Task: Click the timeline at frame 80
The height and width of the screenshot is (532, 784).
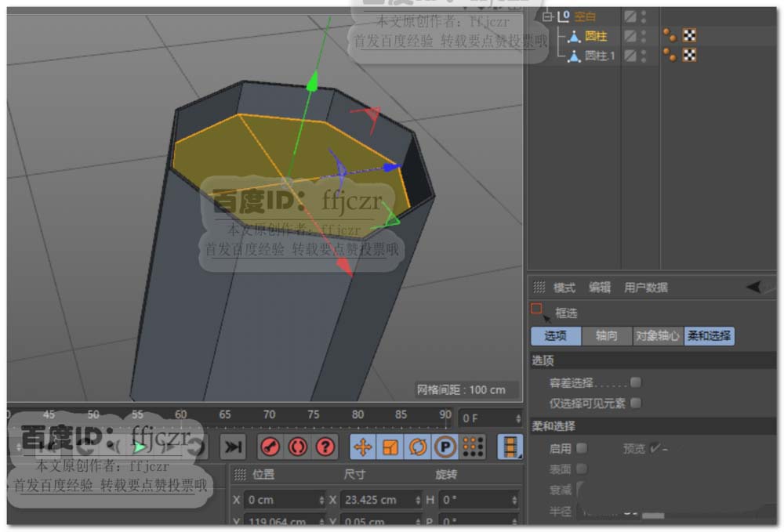Action: [358, 414]
